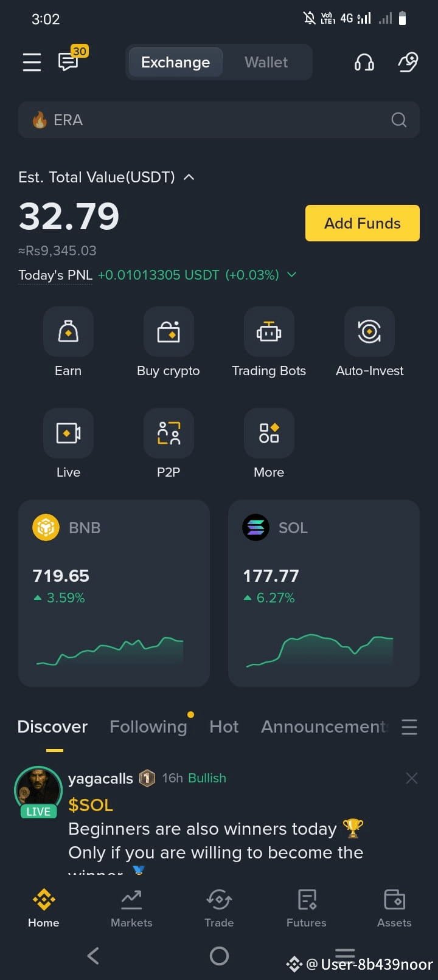Screen dimensions: 438x980
Task: Tap the Add Funds button
Action: (x=363, y=223)
